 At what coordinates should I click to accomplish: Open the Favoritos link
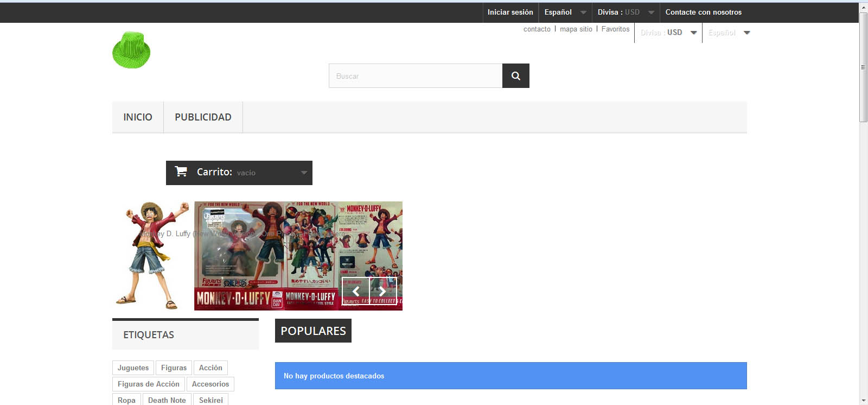click(616, 29)
